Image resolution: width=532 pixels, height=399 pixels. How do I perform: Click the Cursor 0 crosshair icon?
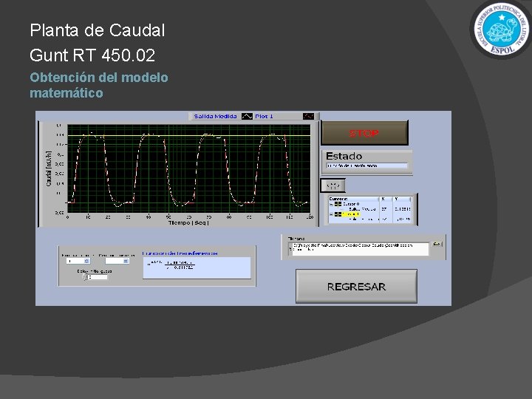tap(338, 204)
